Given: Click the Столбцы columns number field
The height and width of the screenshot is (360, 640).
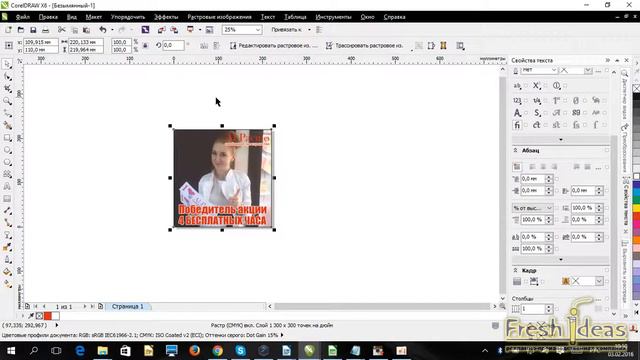Looking at the screenshot, I should coord(533,309).
